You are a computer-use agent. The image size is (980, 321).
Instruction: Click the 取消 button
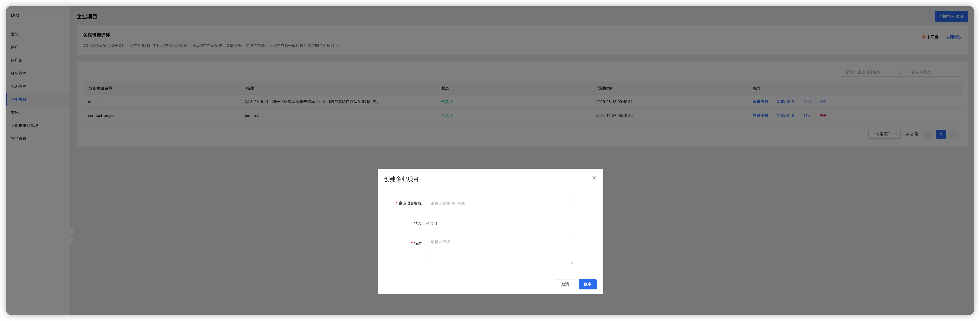565,284
